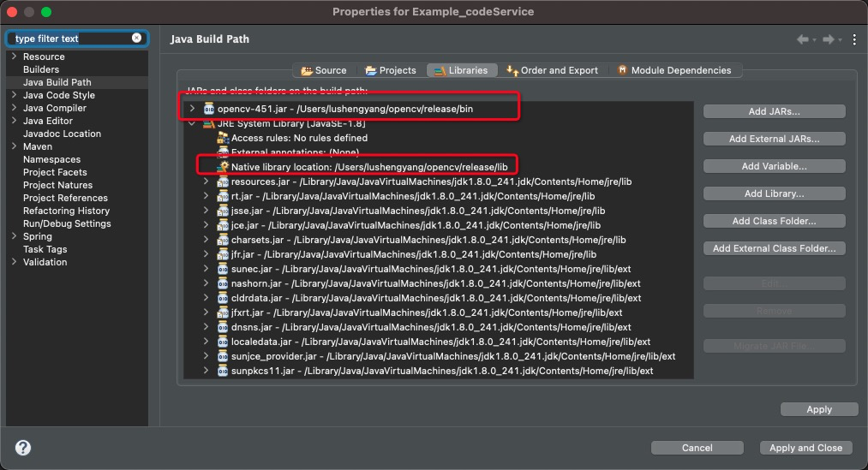The height and width of the screenshot is (470, 868).
Task: Click the nashorn.jar jar icon
Action: pyautogui.click(x=223, y=283)
